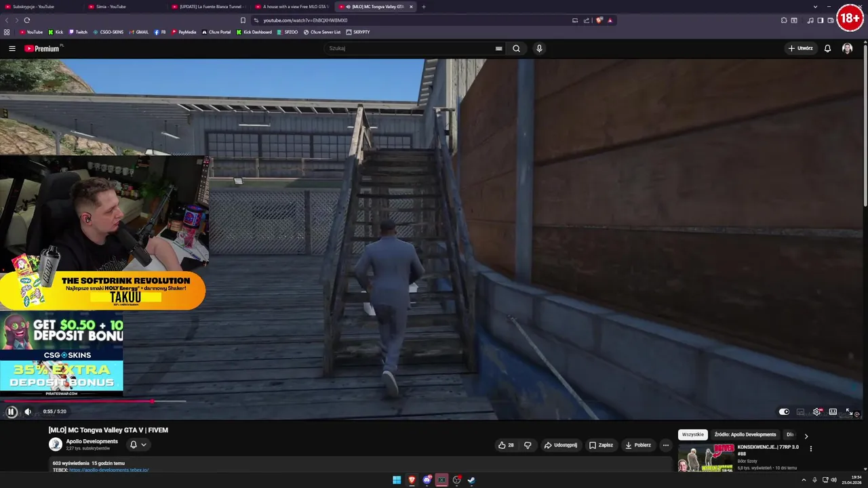
Task: Open the Kick bookmark
Action: pyautogui.click(x=56, y=32)
